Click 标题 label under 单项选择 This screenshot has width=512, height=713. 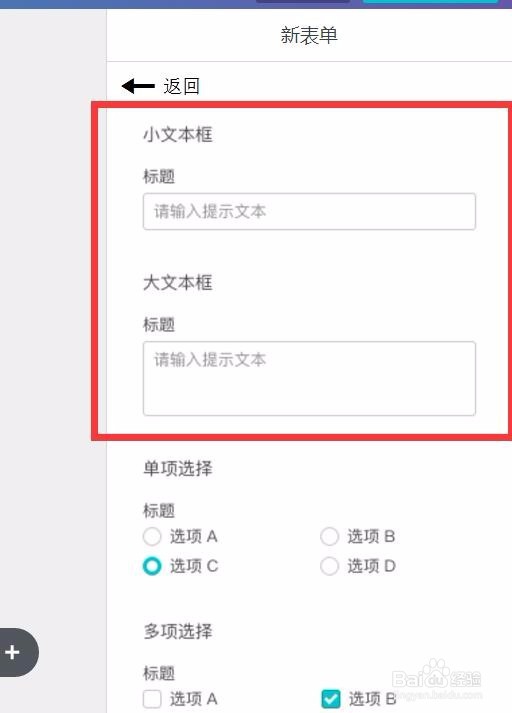coord(159,510)
